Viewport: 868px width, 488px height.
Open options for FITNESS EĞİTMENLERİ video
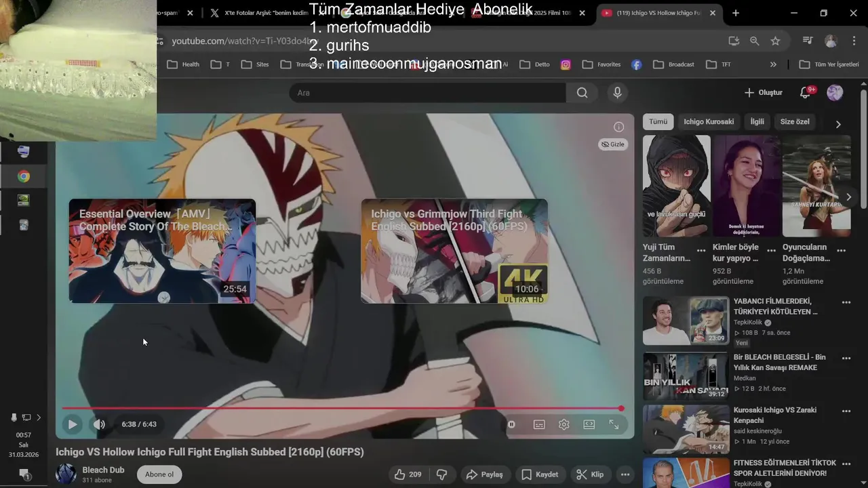point(846,464)
